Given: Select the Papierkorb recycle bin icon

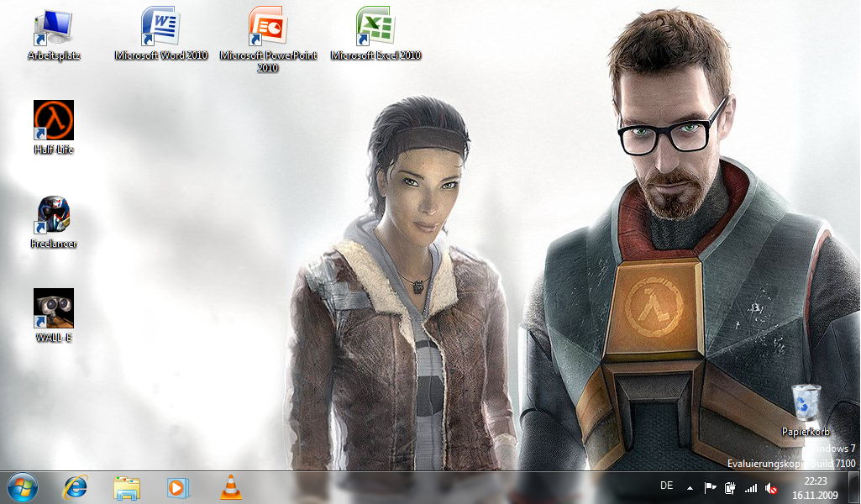Looking at the screenshot, I should [806, 403].
